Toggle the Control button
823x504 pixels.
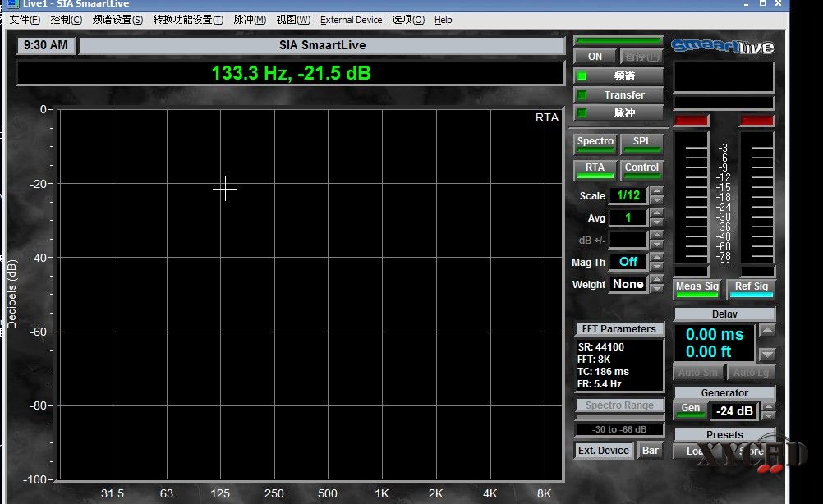(641, 170)
